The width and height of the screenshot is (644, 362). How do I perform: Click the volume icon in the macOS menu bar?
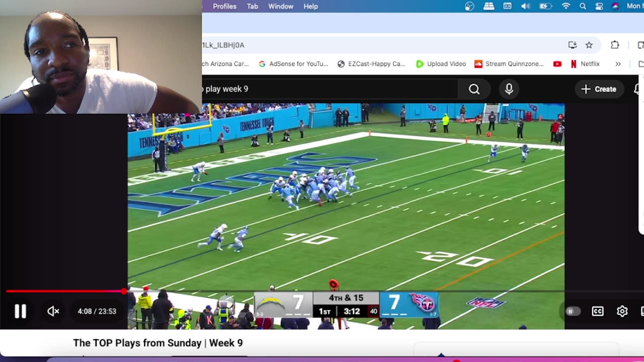[525, 6]
